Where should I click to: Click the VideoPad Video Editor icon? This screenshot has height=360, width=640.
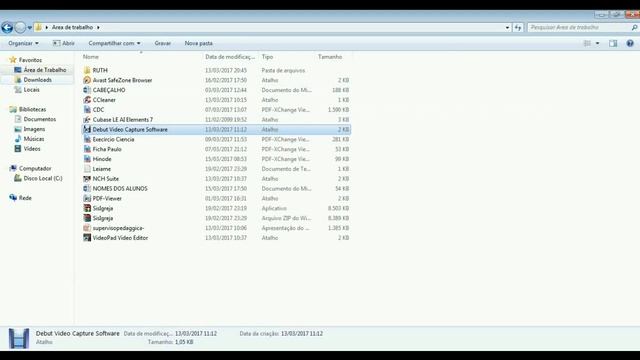click(x=87, y=238)
